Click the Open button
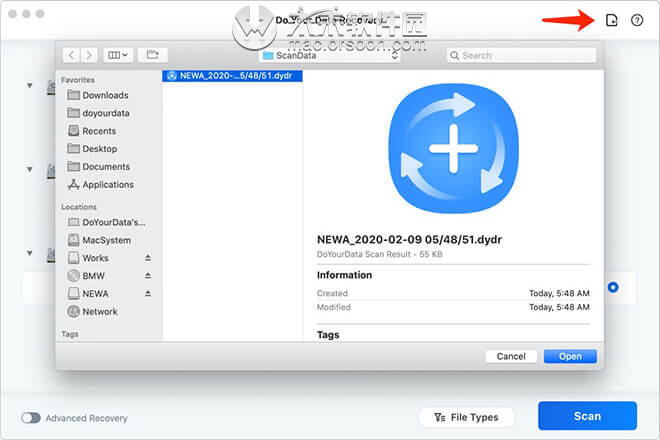Screen dimensions: 660x440 [570, 356]
